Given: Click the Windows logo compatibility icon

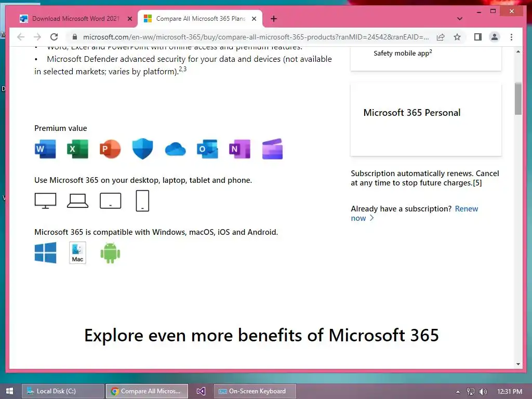Looking at the screenshot, I should pos(46,253).
